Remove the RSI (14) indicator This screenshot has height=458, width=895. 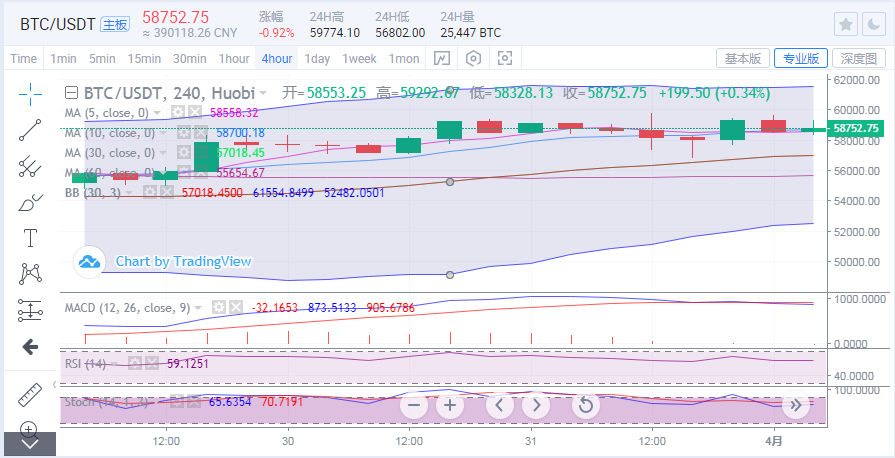(151, 364)
